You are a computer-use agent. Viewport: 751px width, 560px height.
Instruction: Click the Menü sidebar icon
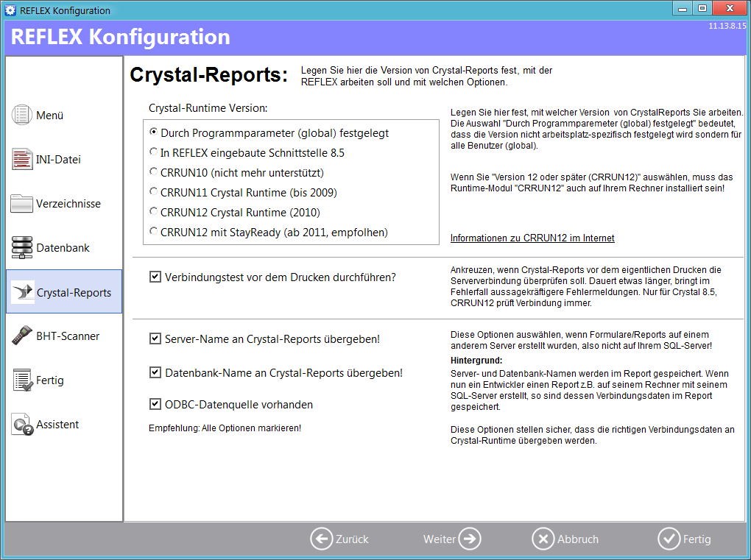click(22, 115)
